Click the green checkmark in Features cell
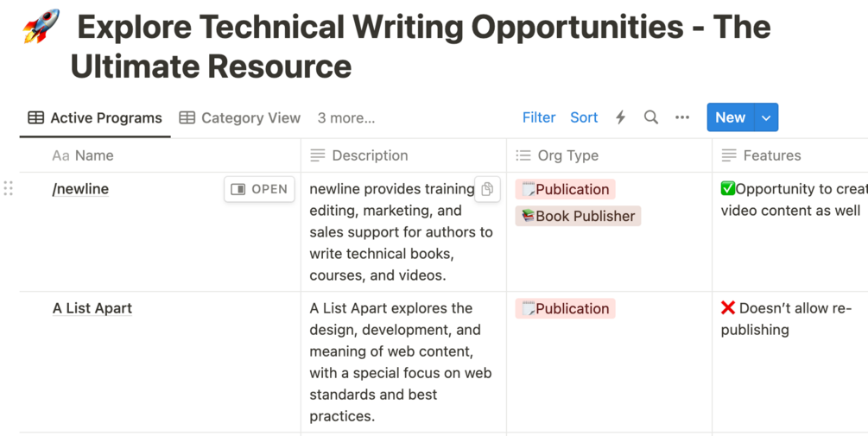 (x=728, y=189)
